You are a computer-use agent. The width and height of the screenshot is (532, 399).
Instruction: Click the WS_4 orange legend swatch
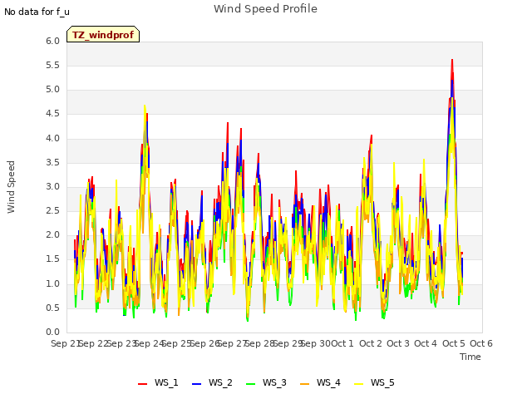305,383
